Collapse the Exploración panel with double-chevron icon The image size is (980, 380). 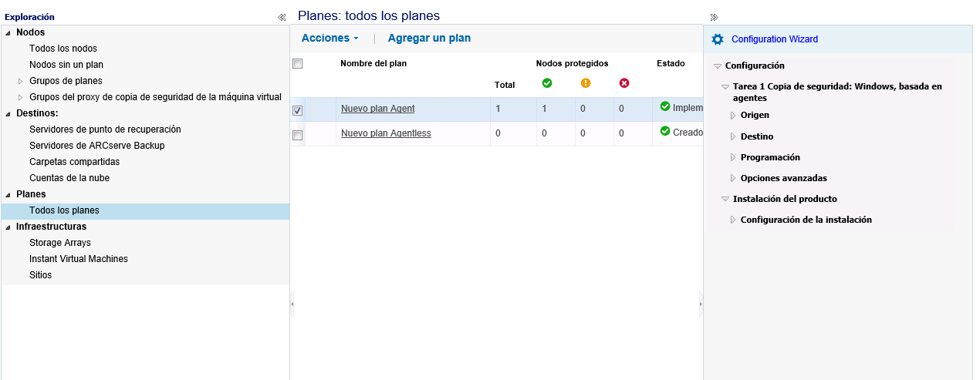282,17
